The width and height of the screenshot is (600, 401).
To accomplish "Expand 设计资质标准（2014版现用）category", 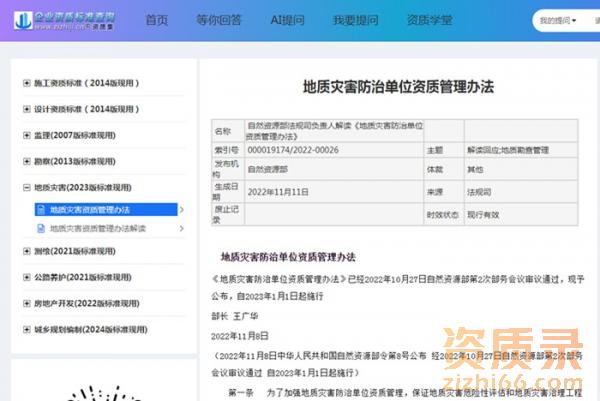I will [27, 109].
